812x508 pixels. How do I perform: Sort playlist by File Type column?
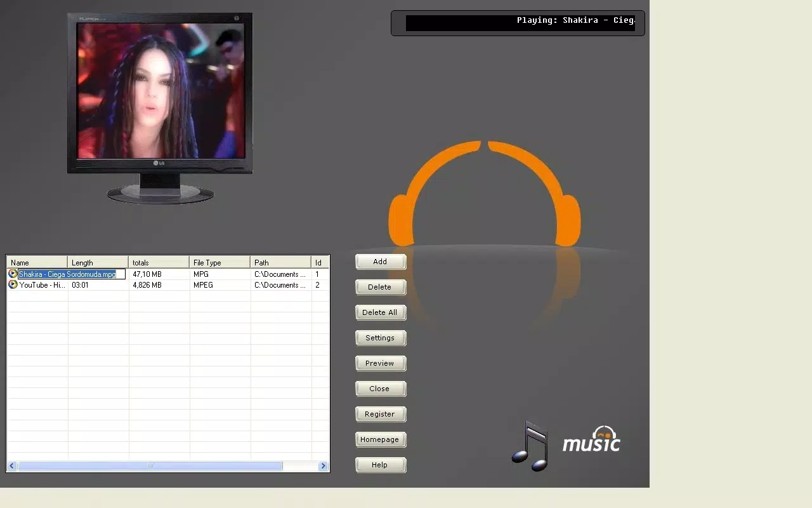point(219,262)
